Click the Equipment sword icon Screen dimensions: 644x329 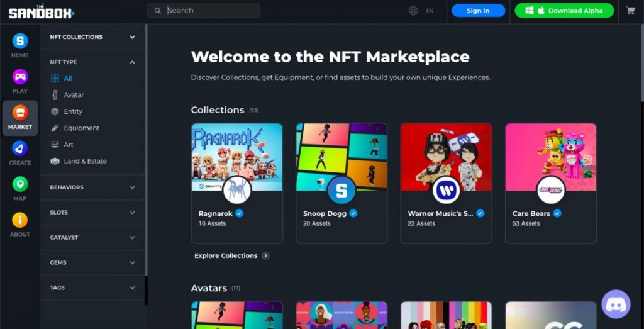click(55, 128)
